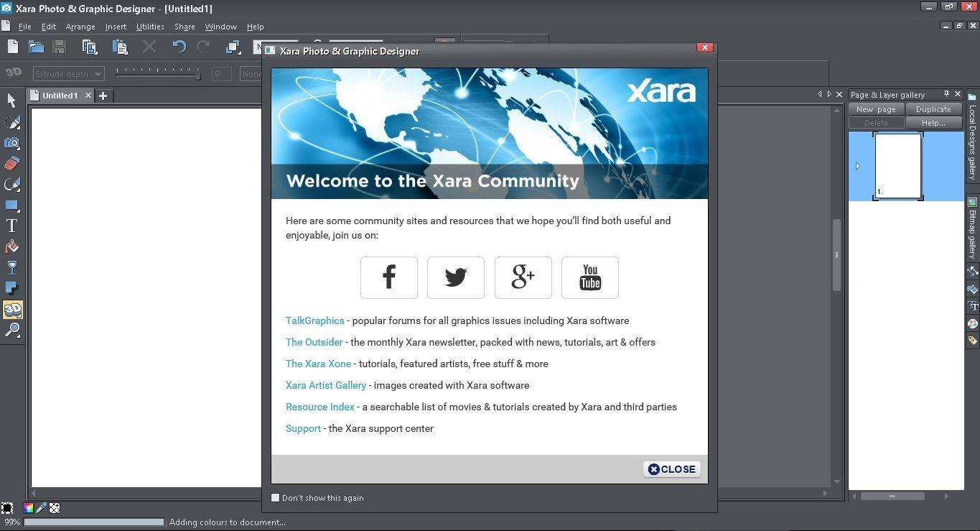Open the Google+ community page
Image resolution: width=980 pixels, height=531 pixels.
(x=523, y=277)
